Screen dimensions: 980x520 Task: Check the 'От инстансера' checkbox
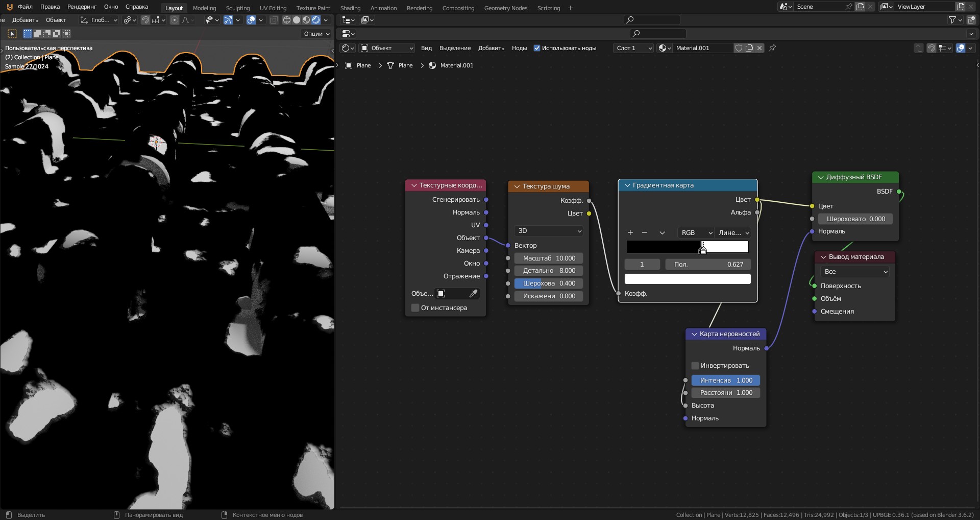(415, 308)
